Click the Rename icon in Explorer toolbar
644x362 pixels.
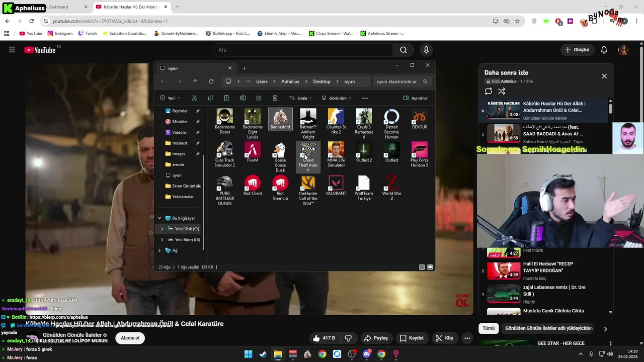coord(243,98)
